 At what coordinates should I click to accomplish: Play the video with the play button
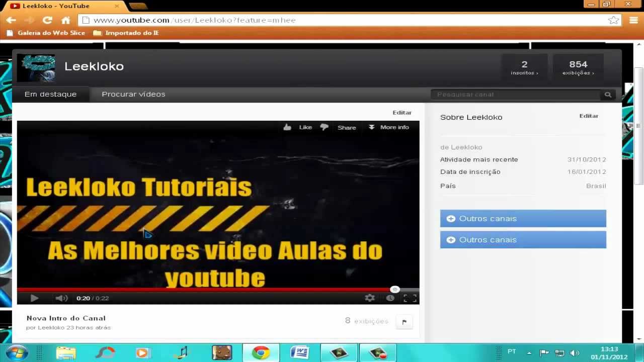[34, 298]
